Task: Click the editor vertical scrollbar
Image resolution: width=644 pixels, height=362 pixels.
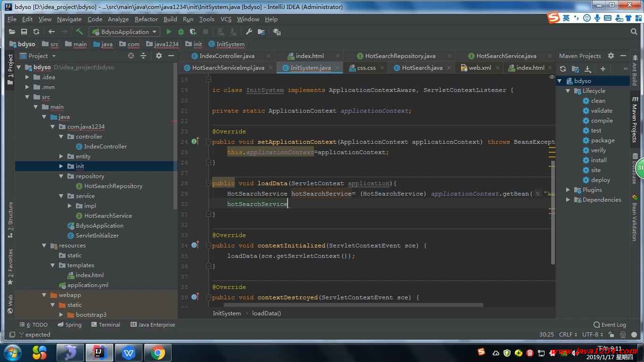Action: [553, 212]
